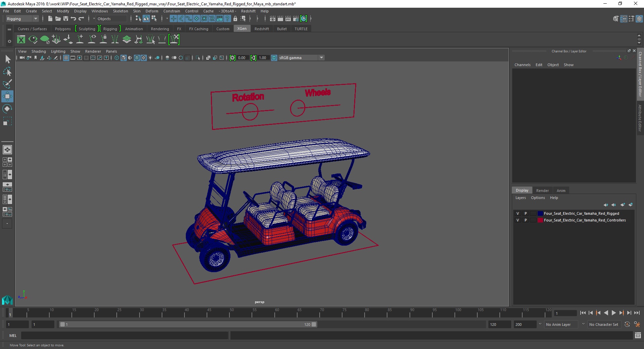Click the Redo arrow icon

click(x=81, y=19)
